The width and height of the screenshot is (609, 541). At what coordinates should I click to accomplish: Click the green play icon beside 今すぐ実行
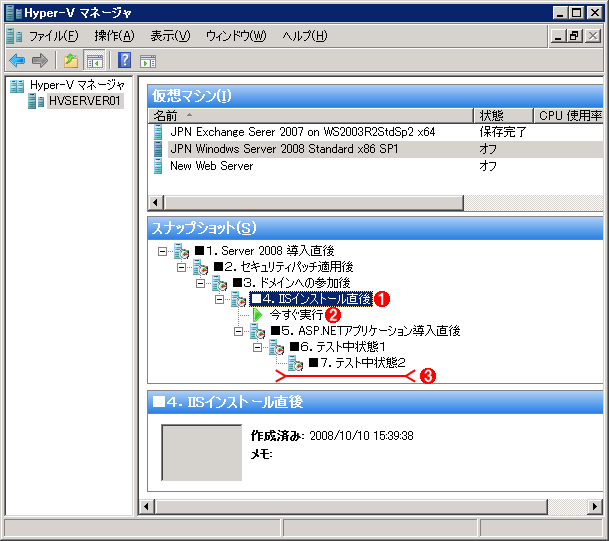[x=257, y=315]
